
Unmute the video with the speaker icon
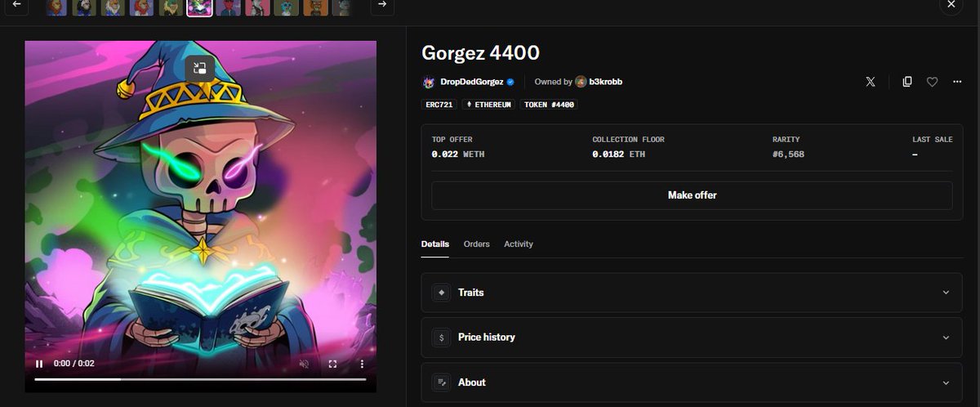[304, 364]
